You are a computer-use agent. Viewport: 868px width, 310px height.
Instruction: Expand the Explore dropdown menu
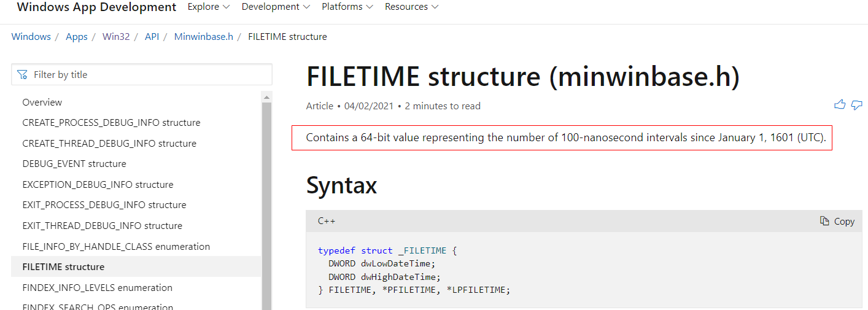(x=209, y=7)
